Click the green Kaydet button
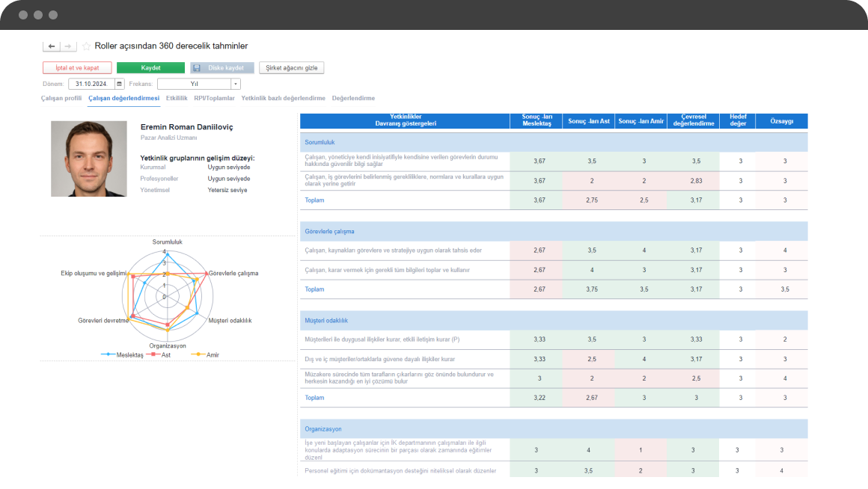Screen dimensions: 868x489 pyautogui.click(x=150, y=68)
